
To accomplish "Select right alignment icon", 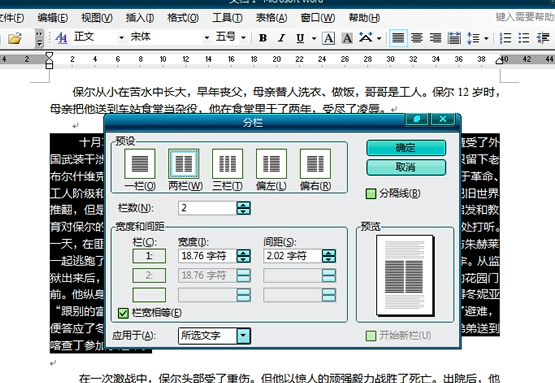I will click(x=435, y=38).
